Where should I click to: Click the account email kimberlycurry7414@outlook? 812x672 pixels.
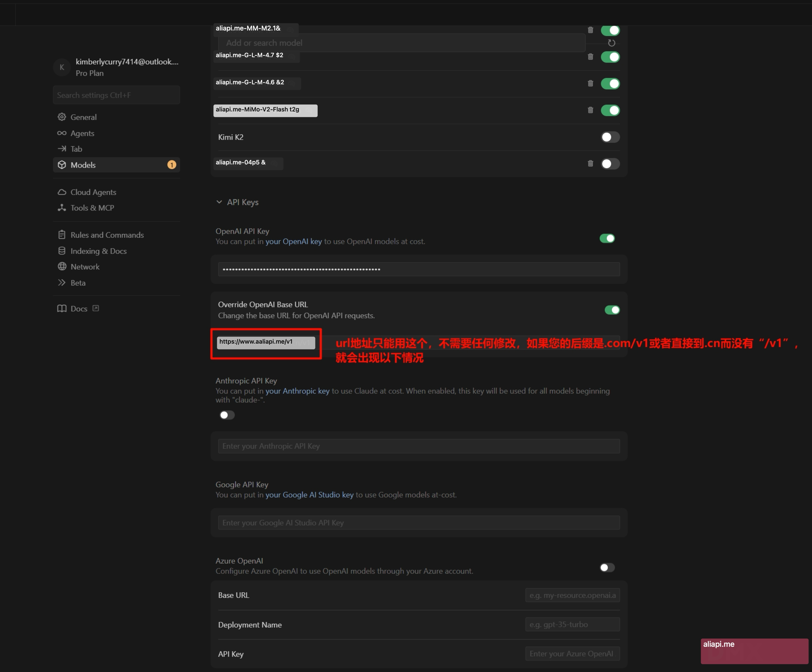[x=127, y=62]
